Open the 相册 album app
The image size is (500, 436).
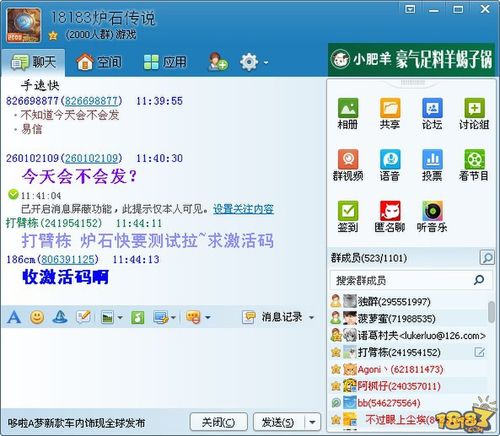(x=348, y=114)
